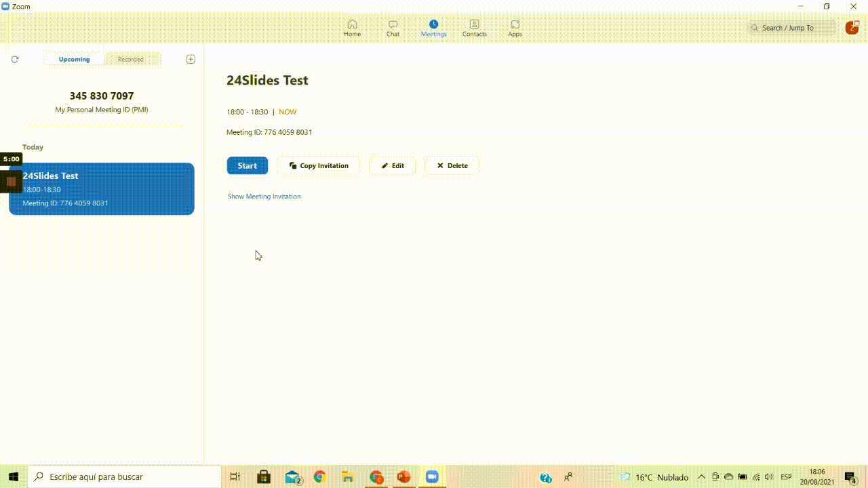
Task: Open the People icon on taskbar
Action: (x=568, y=477)
